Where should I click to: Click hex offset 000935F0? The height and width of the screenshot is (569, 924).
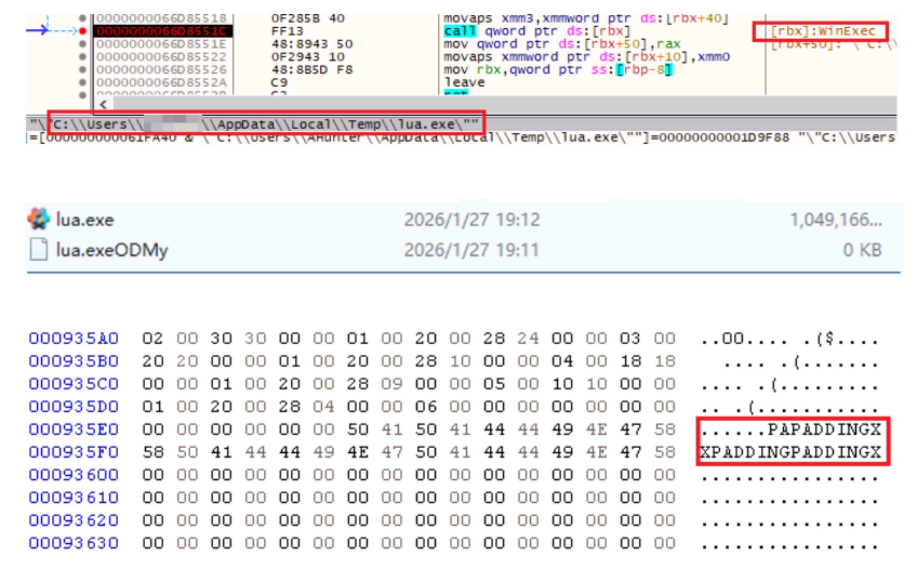74,452
